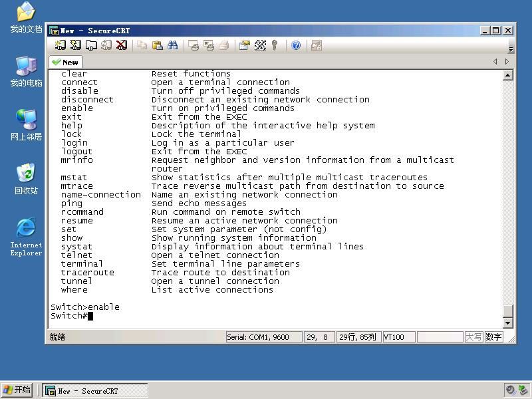Click the 'name-connection' command text

(x=101, y=195)
